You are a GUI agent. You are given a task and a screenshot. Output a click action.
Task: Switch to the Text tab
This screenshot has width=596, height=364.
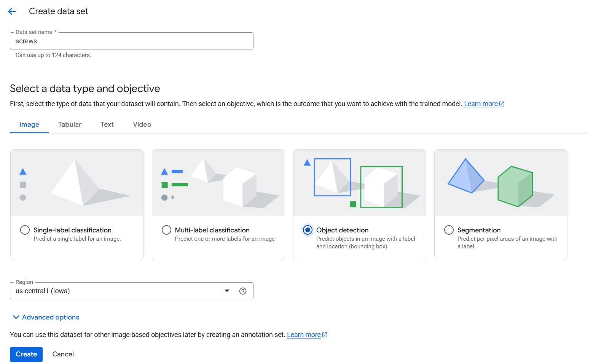coord(107,124)
